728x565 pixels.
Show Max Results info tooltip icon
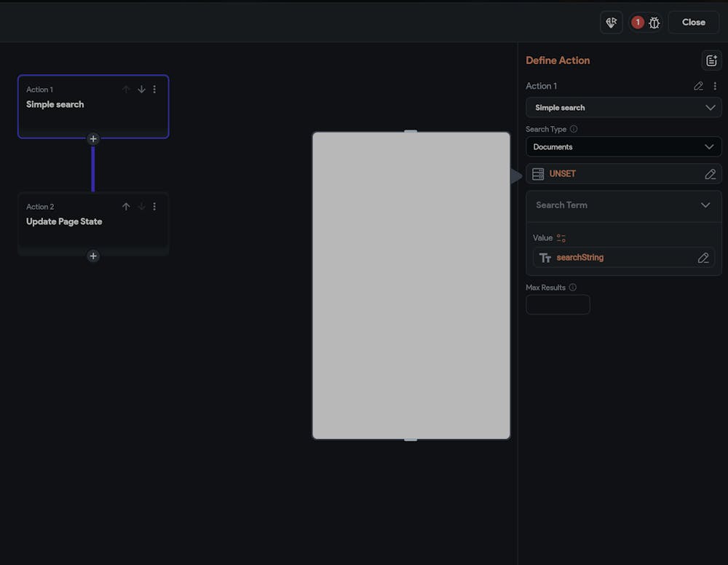(573, 288)
